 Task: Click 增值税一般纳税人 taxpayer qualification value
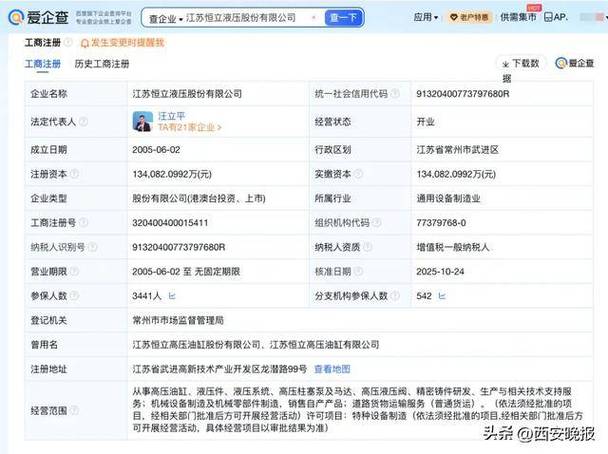coord(453,247)
